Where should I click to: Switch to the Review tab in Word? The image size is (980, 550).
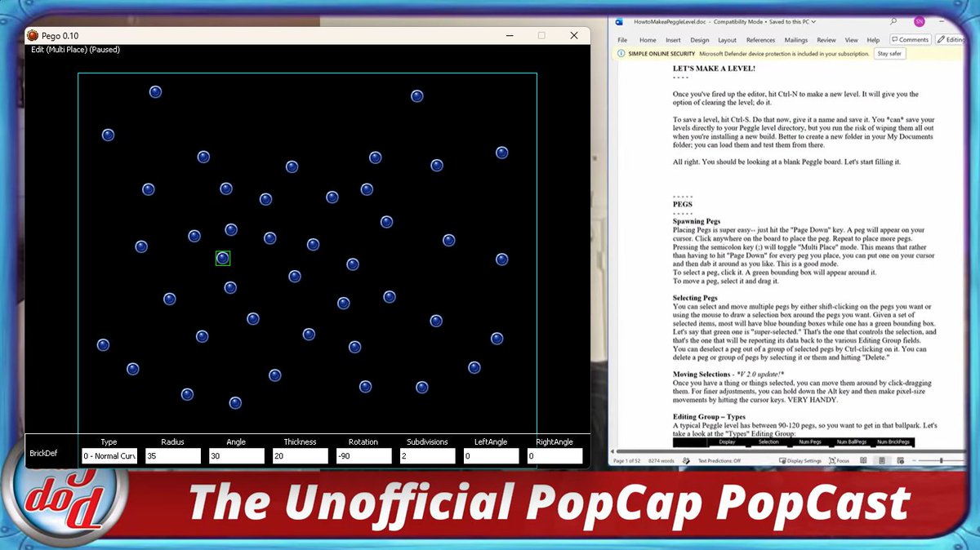[826, 40]
